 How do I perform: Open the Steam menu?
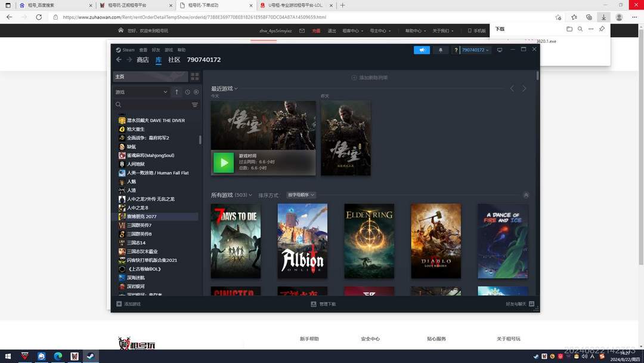(x=125, y=50)
